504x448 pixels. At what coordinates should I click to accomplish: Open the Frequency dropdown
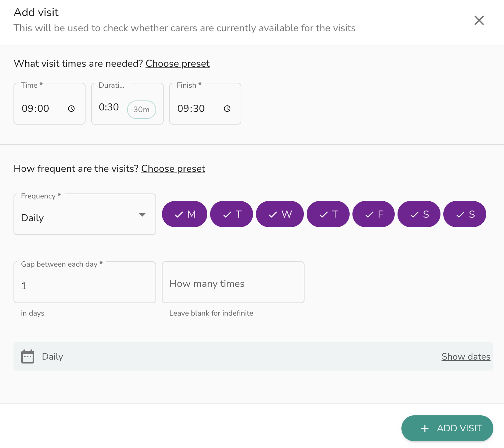pyautogui.click(x=85, y=214)
